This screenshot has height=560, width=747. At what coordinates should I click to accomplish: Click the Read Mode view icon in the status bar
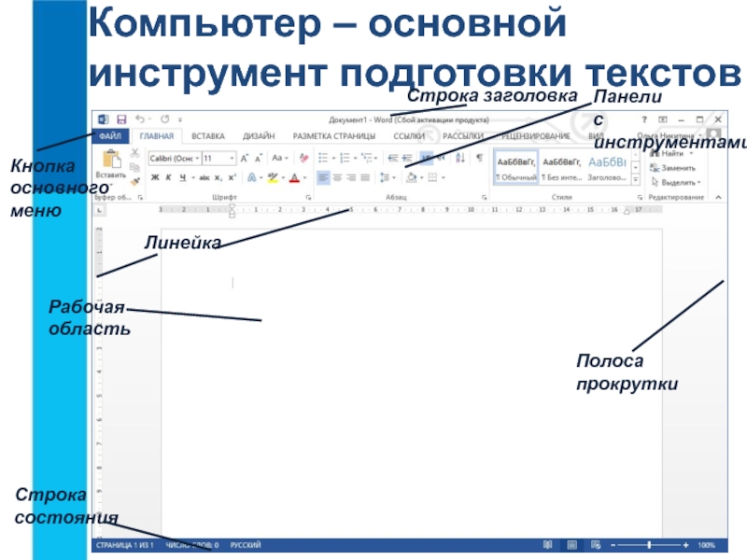548,545
